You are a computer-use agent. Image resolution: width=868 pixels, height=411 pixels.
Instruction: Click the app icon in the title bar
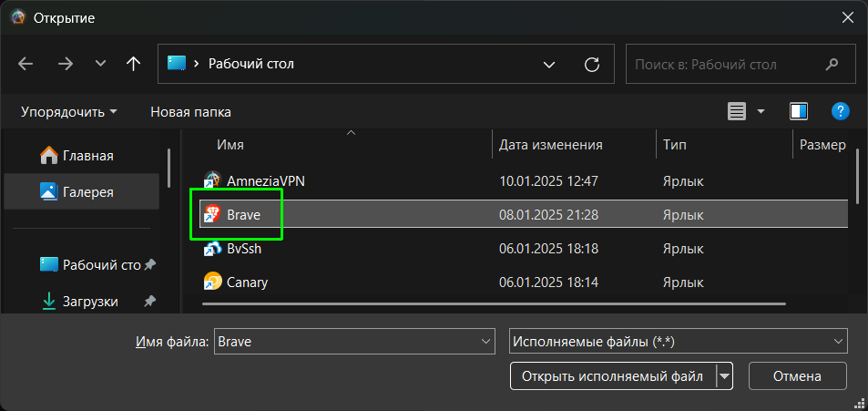(x=17, y=17)
